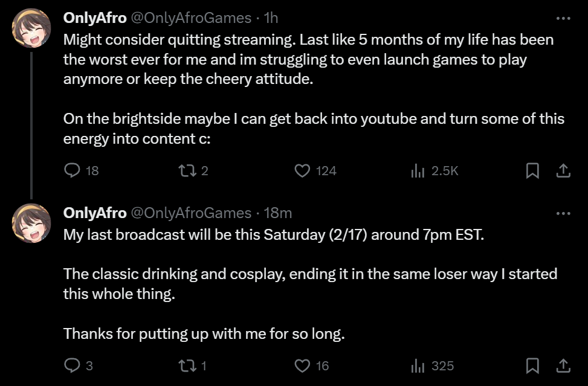Open more options on the first tweet
The image size is (588, 386).
click(563, 18)
